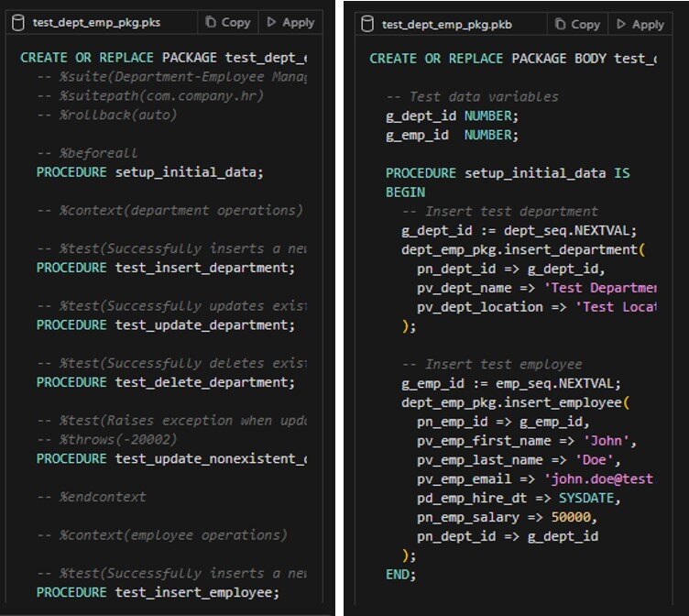The height and width of the screenshot is (616, 689).
Task: Click the comment '%test(Raises exception when'
Action: coord(172,421)
